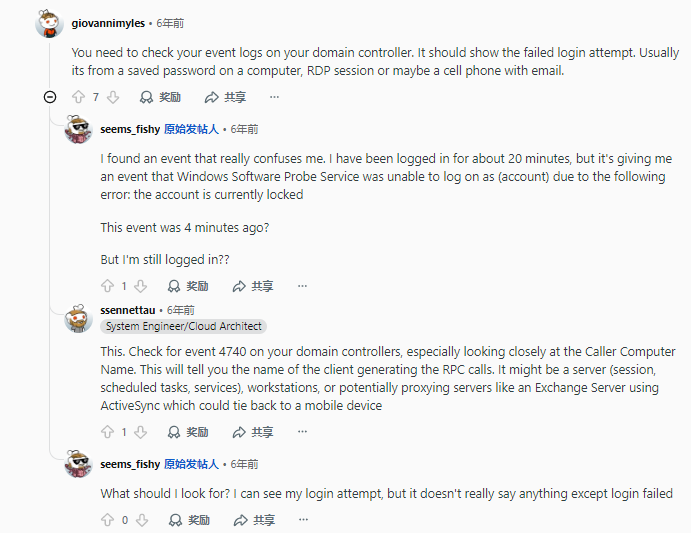Click System Engineer/Cloud Architect flair

pyautogui.click(x=184, y=326)
